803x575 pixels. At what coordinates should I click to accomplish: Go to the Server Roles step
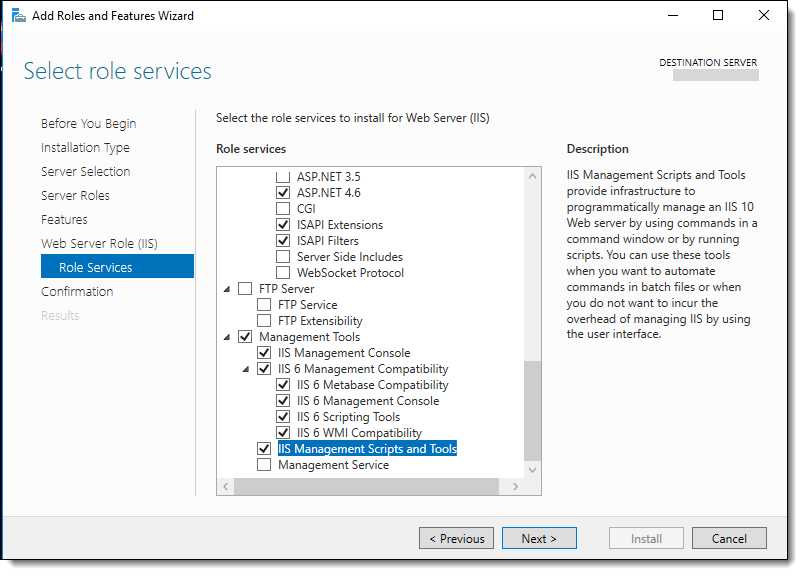pyautogui.click(x=75, y=196)
